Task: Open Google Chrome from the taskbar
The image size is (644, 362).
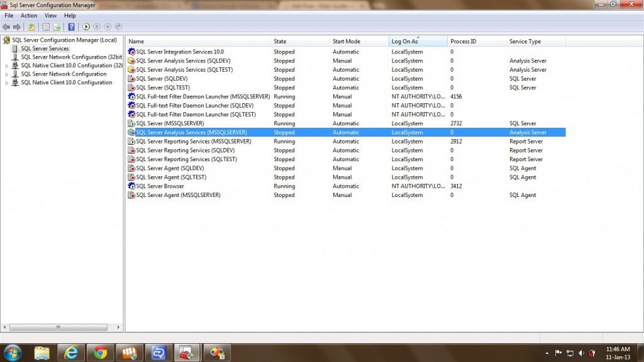Action: pos(99,353)
